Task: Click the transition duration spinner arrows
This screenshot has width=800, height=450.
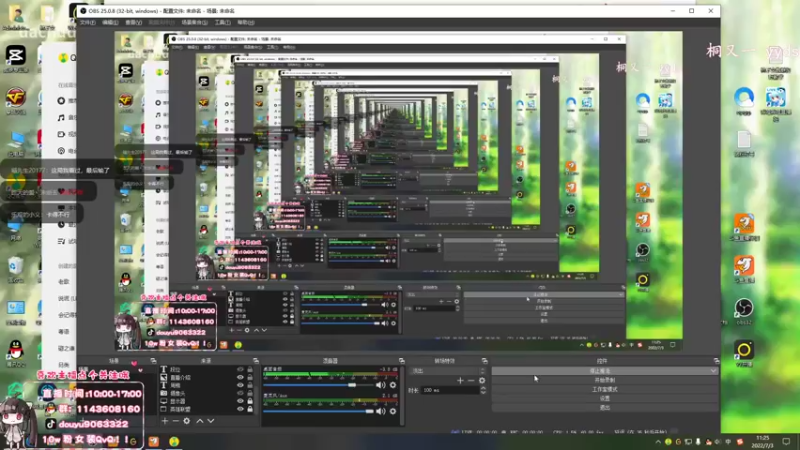Action: pos(483,390)
